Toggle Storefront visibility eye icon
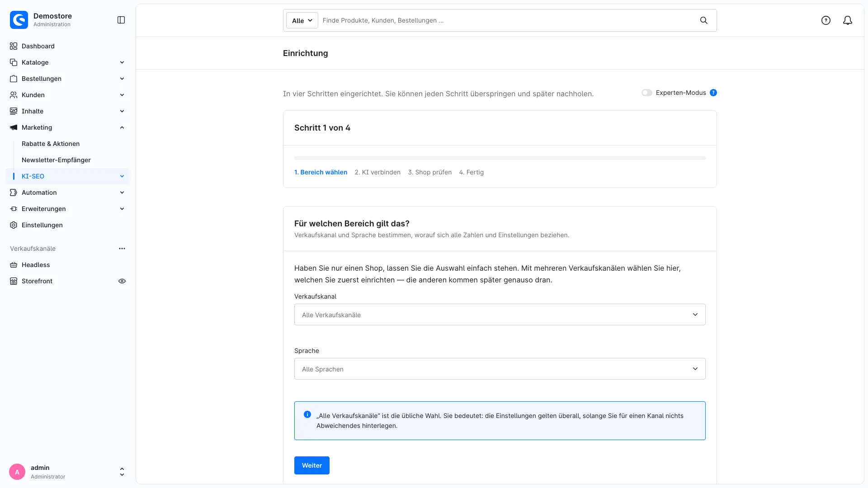 pyautogui.click(x=122, y=281)
